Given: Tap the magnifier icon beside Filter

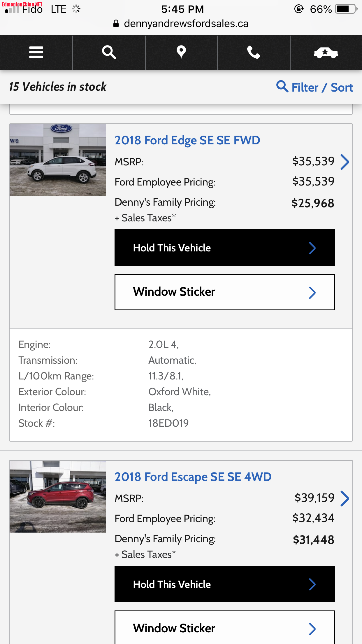Looking at the screenshot, I should [x=282, y=86].
